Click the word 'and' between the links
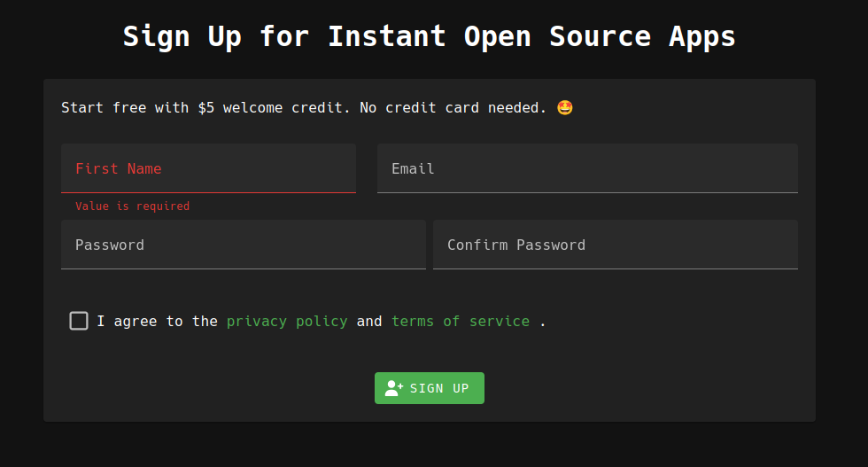The height and width of the screenshot is (467, 868). tap(369, 321)
